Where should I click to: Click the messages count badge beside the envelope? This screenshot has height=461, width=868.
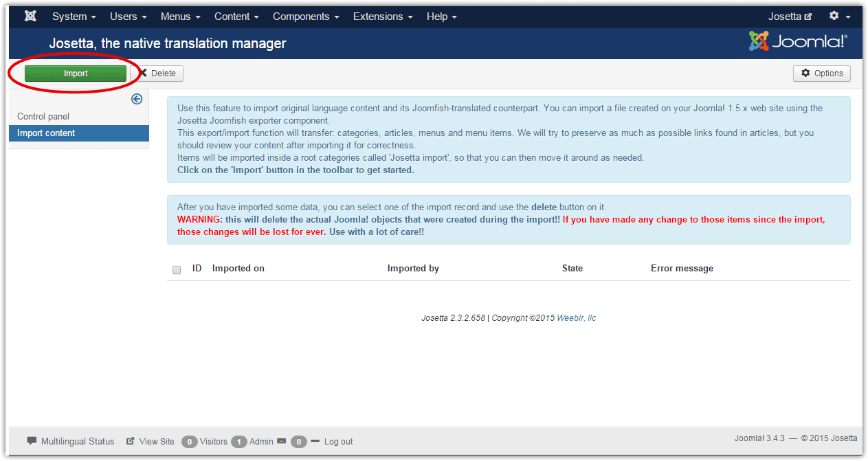tap(298, 442)
